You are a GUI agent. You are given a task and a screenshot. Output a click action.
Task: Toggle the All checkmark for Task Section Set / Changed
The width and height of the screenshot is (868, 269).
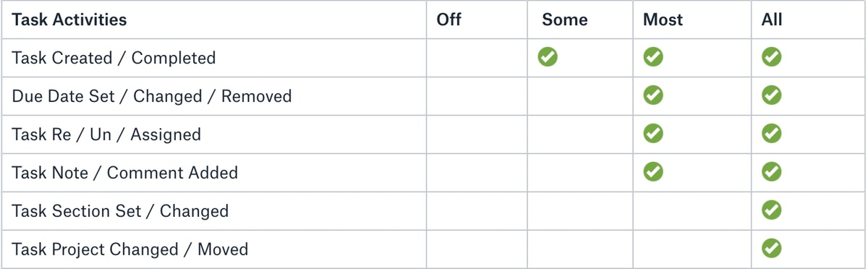pyautogui.click(x=772, y=210)
